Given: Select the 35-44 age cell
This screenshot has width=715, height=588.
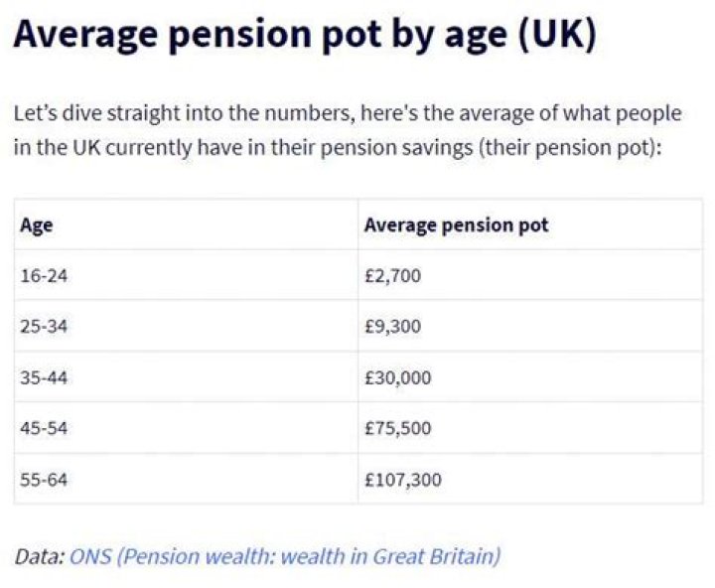Looking at the screenshot, I should pyautogui.click(x=44, y=378).
